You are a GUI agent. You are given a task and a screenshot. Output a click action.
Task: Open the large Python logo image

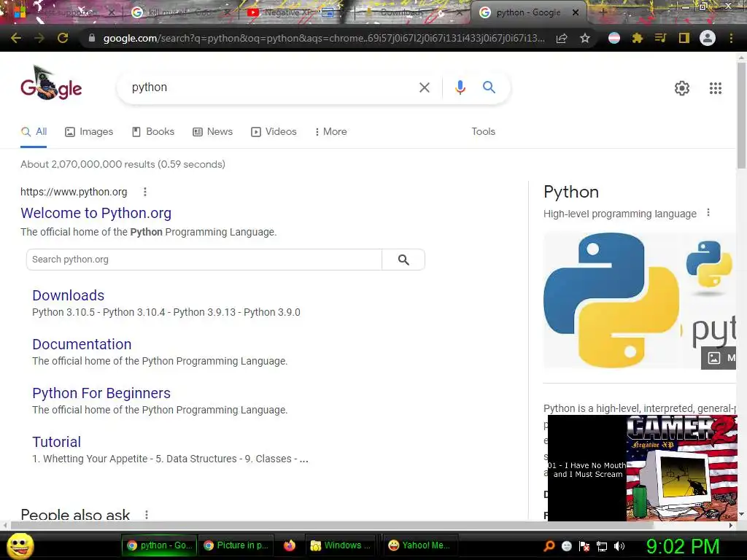[612, 300]
